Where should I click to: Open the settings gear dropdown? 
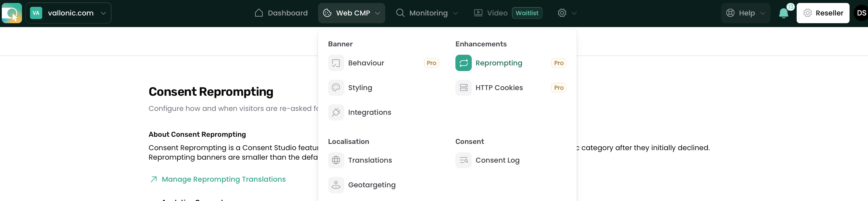click(x=567, y=13)
